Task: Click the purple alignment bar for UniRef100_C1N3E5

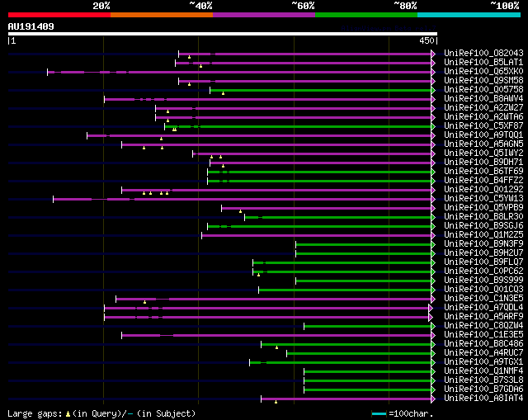Action: [274, 300]
